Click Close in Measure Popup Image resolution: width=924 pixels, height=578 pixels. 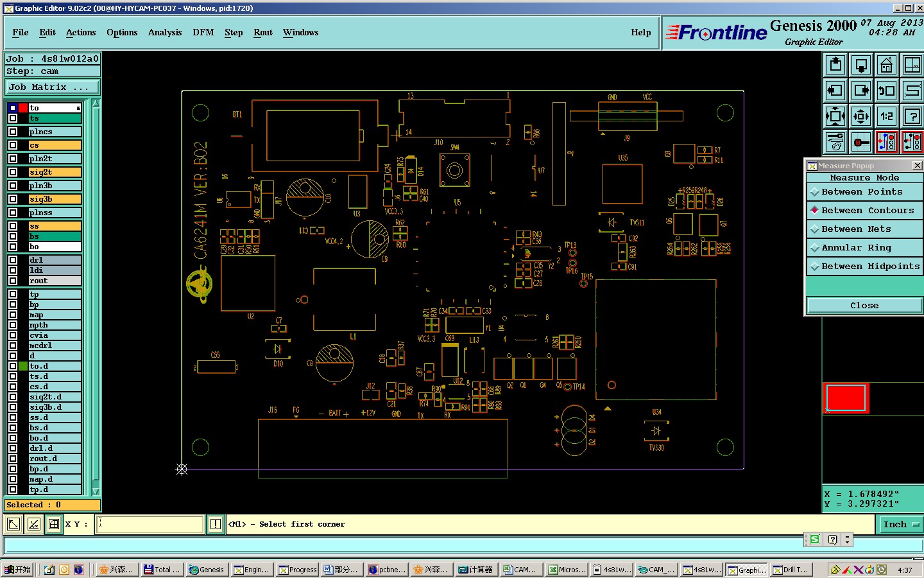pos(864,305)
